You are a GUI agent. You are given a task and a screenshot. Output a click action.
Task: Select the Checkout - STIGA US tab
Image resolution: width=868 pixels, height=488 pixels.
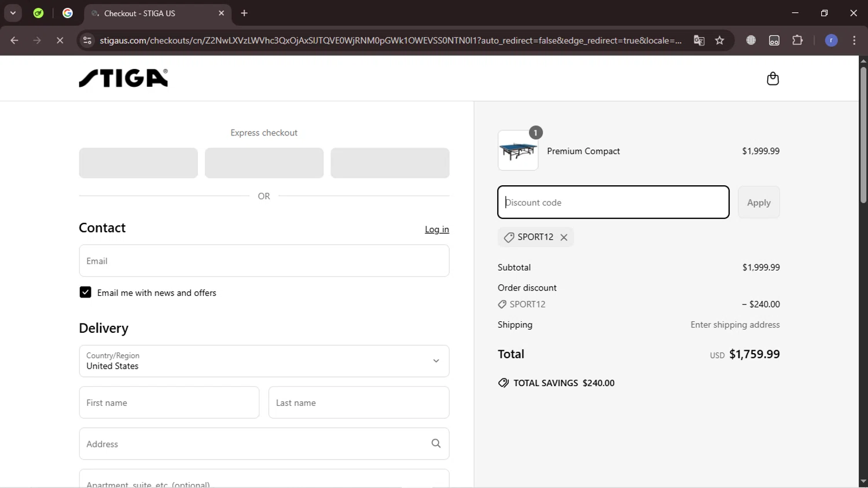157,13
